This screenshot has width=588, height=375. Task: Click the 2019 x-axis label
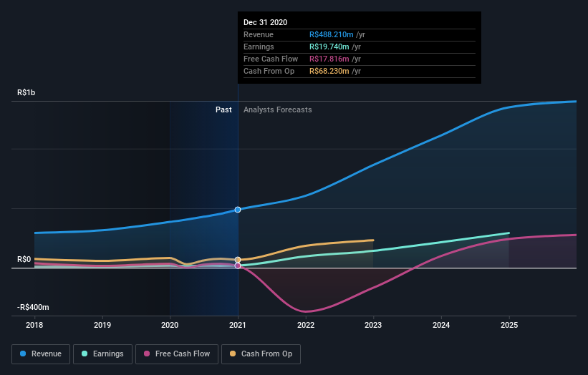[x=102, y=325]
